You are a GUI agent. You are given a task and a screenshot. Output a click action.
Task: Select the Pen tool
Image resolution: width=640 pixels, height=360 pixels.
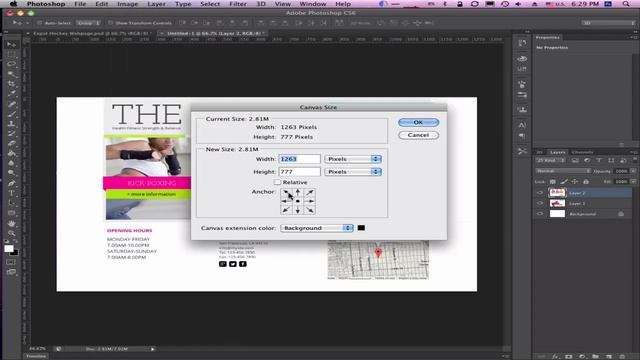pyautogui.click(x=11, y=183)
